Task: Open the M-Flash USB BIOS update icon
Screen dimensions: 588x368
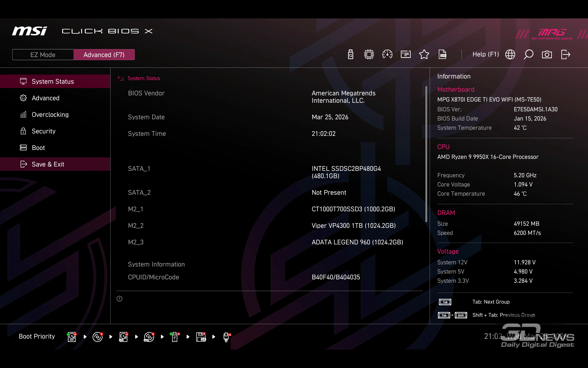Action: 351,55
